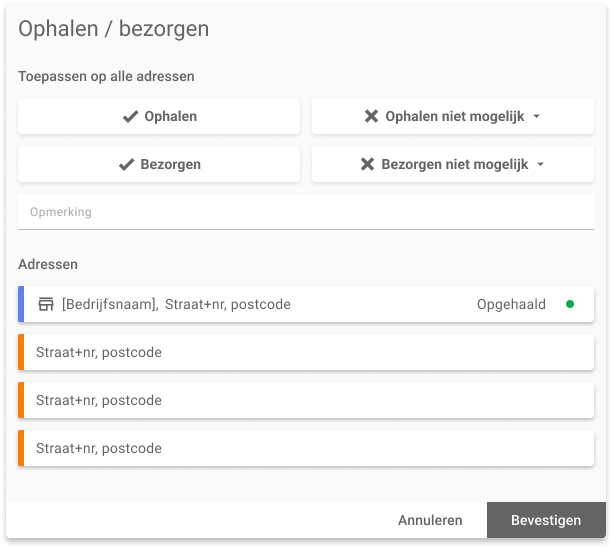The image size is (612, 548).
Task: Select the [Bedrijfsnaam] address row
Action: tap(306, 304)
